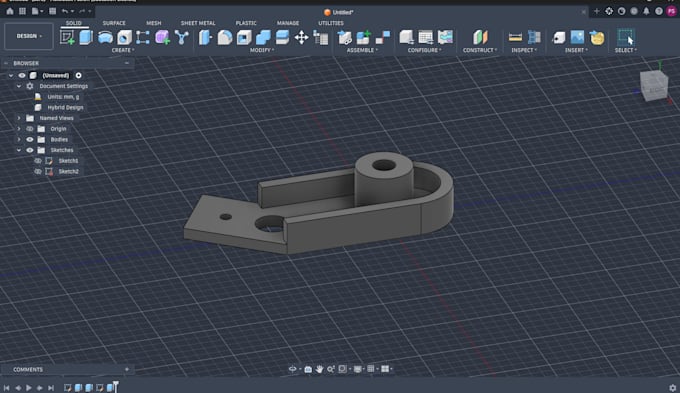The height and width of the screenshot is (393, 680).
Task: Select the Measure tool
Action: tap(515, 37)
